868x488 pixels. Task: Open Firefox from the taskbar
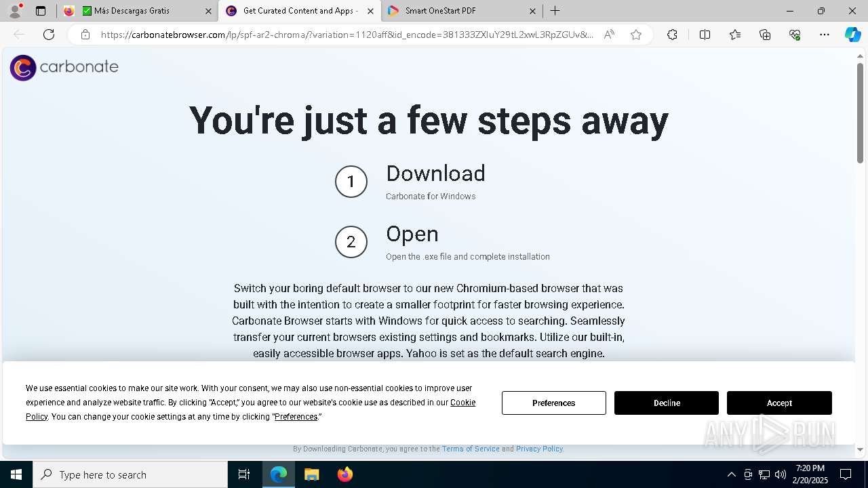pyautogui.click(x=345, y=474)
